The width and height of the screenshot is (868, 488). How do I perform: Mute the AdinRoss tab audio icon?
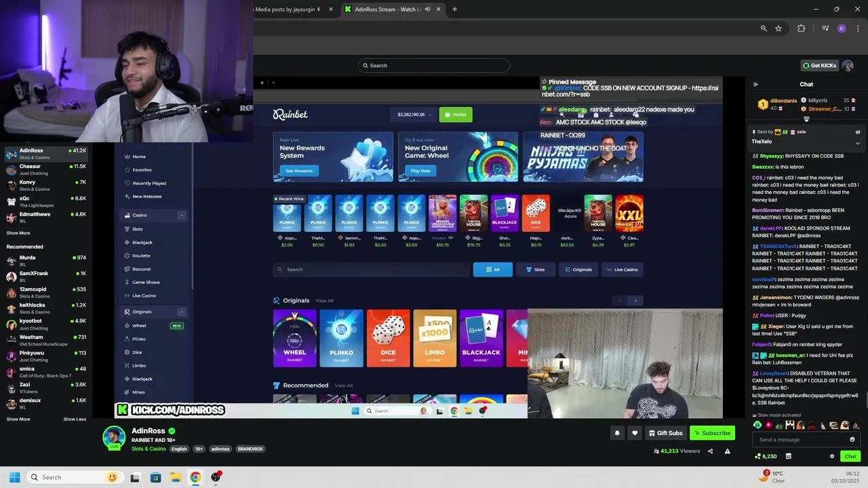coord(427,9)
